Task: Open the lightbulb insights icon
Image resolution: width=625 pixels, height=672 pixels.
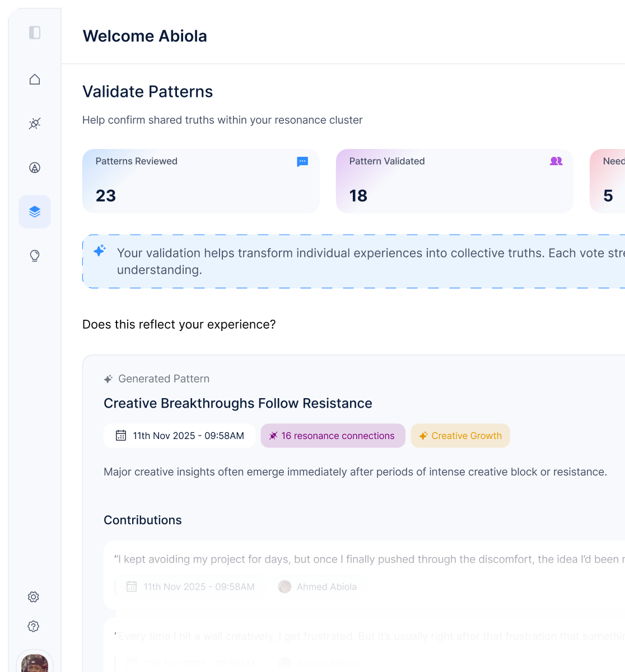Action: click(35, 256)
